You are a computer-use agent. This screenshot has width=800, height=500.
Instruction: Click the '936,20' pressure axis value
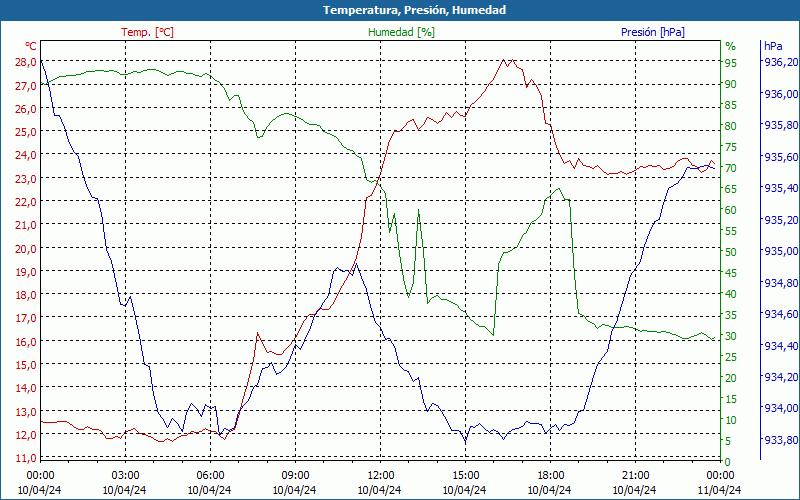click(780, 62)
